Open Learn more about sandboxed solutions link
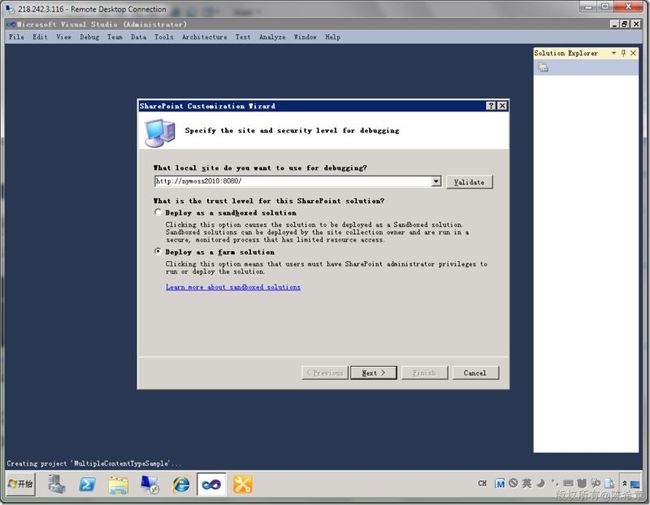 (x=233, y=287)
